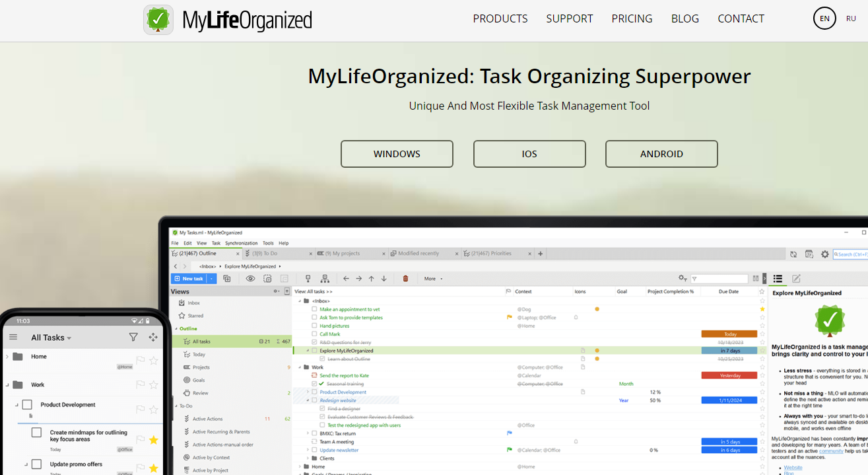
Task: Click the orange Today due date cell
Action: click(729, 334)
